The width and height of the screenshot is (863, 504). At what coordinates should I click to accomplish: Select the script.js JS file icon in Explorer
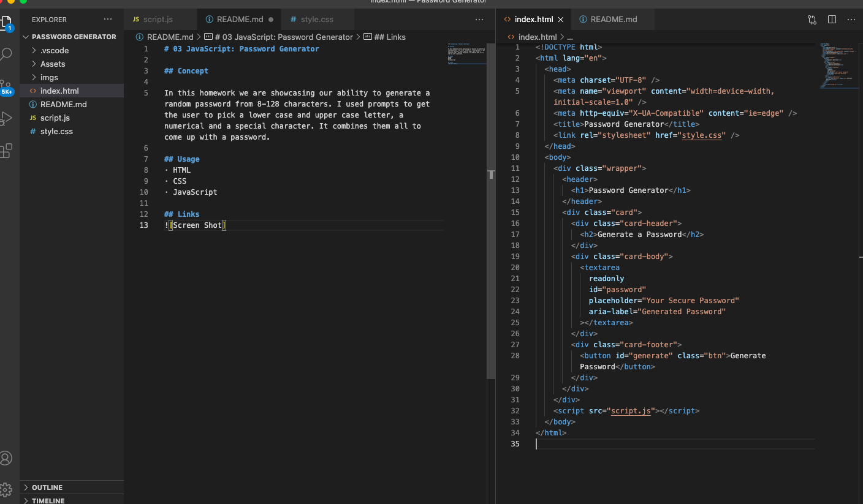coord(33,118)
